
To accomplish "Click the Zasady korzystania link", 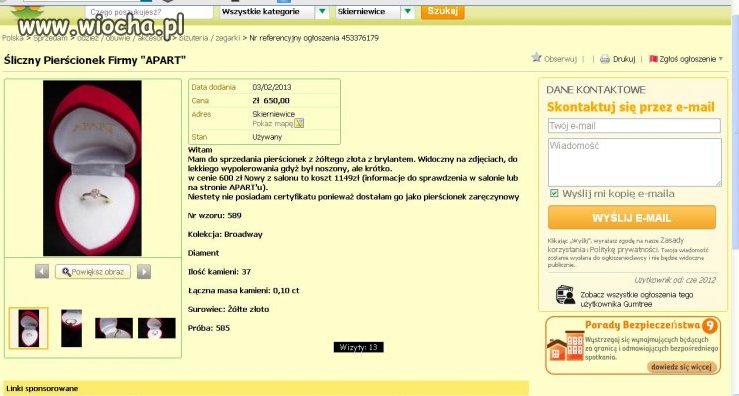I will 616,245.
